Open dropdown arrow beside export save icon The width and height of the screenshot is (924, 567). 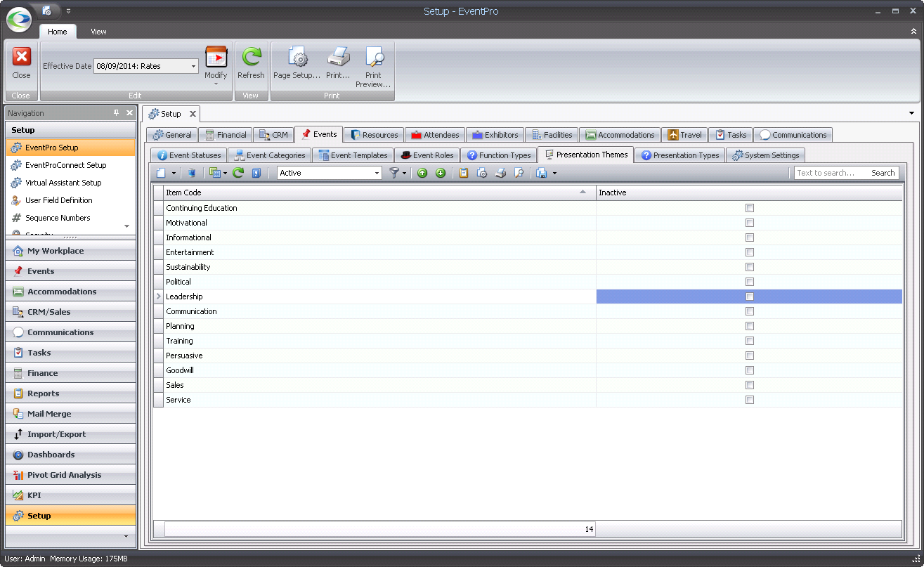coord(554,173)
